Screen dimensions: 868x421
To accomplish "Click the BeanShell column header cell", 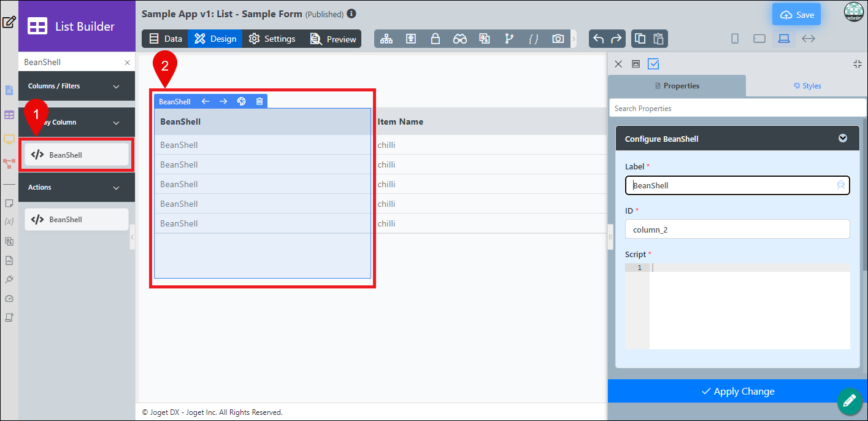I will (x=263, y=122).
